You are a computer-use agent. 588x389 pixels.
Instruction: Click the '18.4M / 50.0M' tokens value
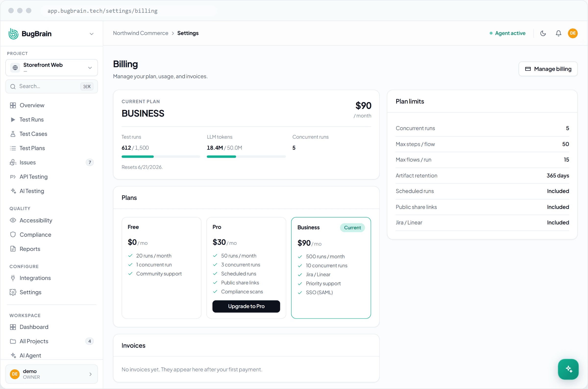coord(224,148)
